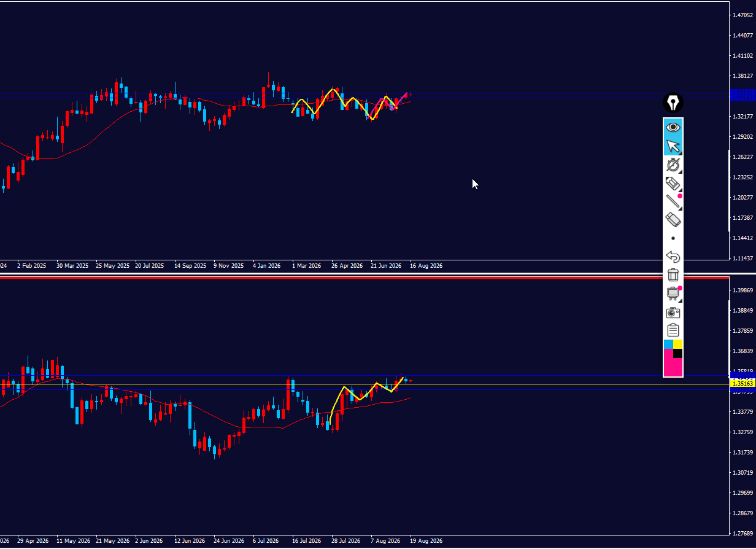Image resolution: width=756 pixels, height=549 pixels.
Task: Open the easel board tool
Action: tap(673, 294)
